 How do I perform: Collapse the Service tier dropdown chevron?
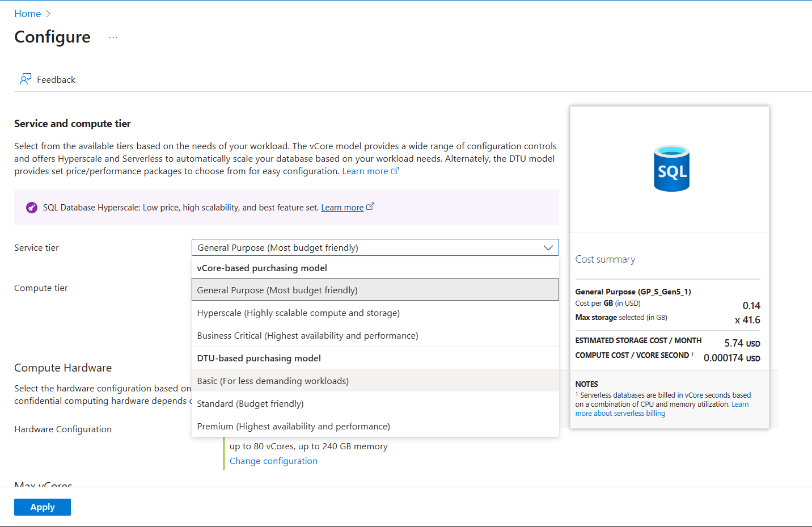point(548,248)
